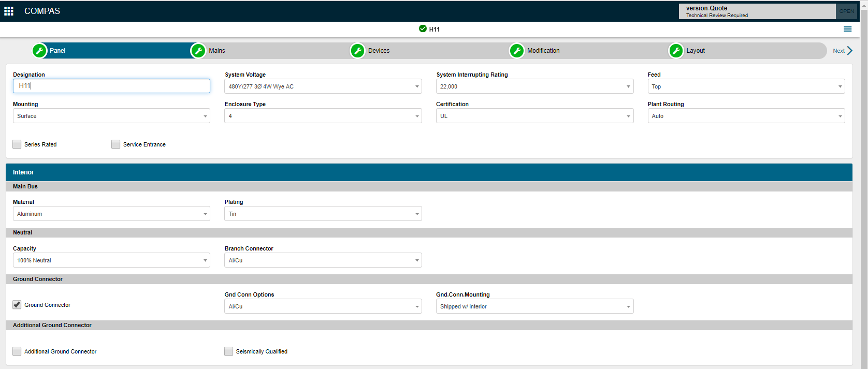Open the Main Bus Material dropdown

(x=111, y=214)
